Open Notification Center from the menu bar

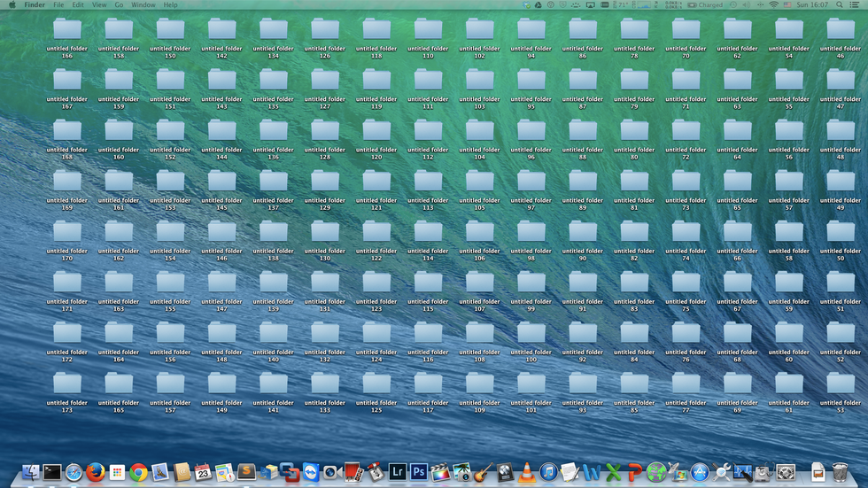(x=856, y=5)
